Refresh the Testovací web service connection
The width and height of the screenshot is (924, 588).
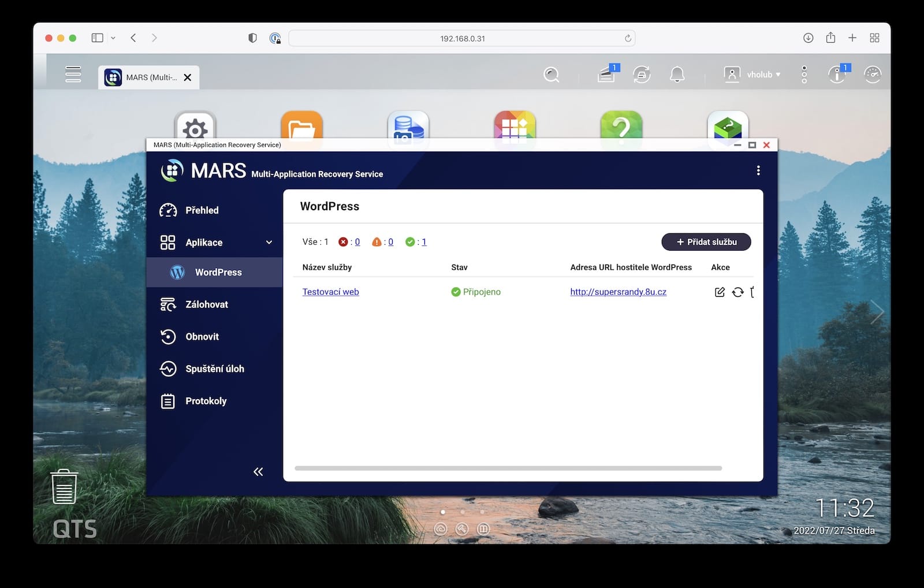[737, 292]
